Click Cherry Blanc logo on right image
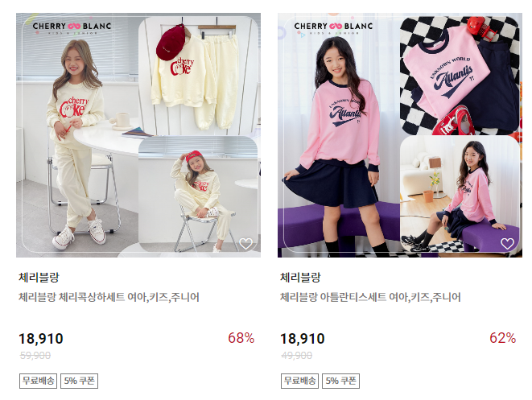The height and width of the screenshot is (400, 532). (333, 28)
